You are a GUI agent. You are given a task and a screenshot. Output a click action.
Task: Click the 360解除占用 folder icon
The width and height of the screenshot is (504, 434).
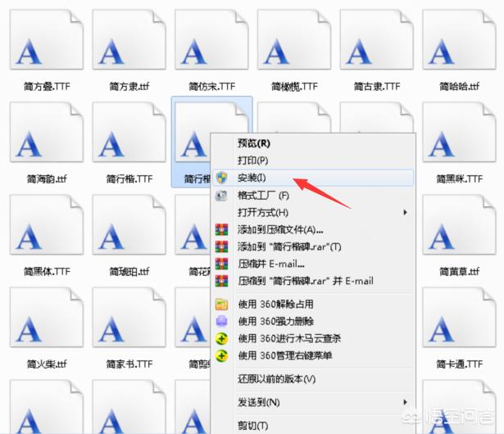pos(221,305)
